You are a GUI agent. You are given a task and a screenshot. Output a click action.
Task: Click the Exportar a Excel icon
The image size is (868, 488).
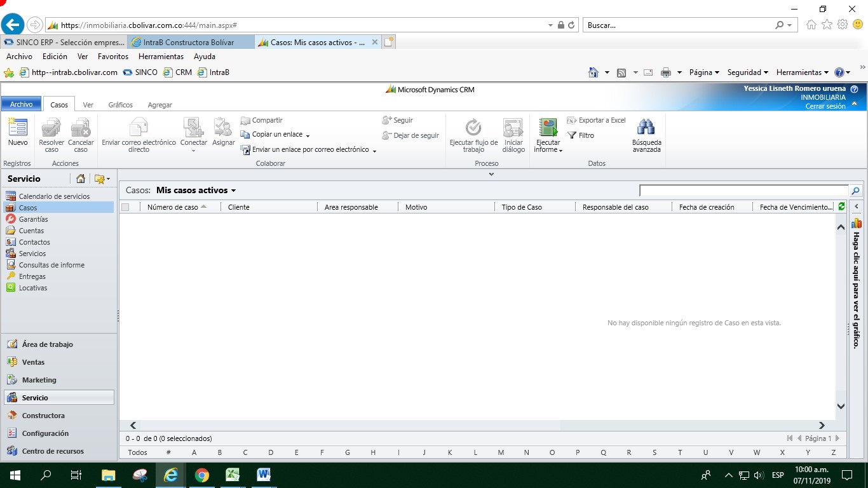[x=571, y=120]
